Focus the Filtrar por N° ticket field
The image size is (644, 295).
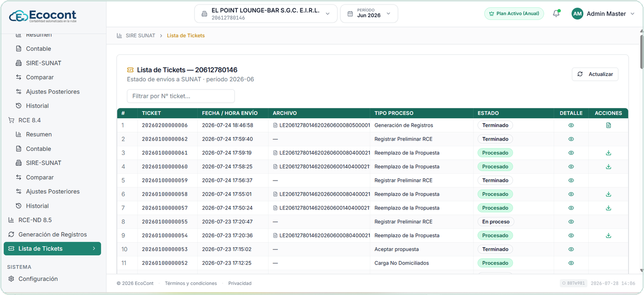point(181,96)
